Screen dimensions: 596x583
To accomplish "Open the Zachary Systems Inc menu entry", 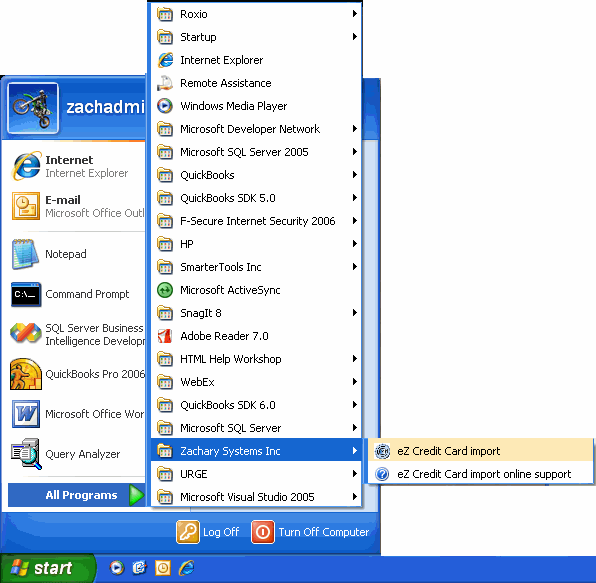I will point(256,451).
